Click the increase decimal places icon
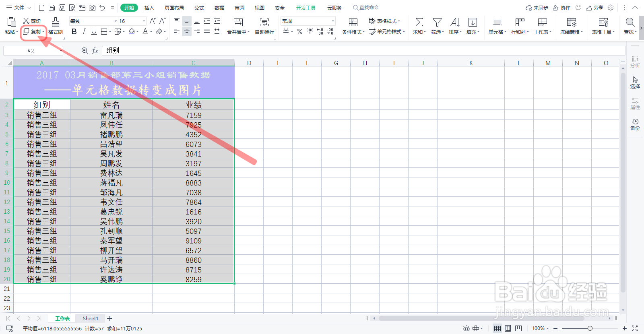The image size is (644, 334). pos(320,31)
